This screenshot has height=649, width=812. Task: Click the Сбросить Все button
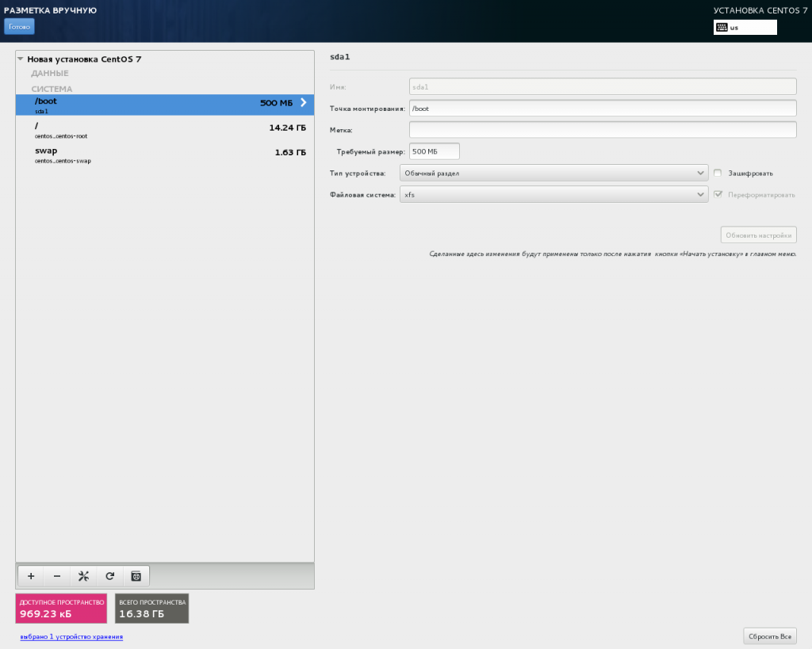(x=769, y=636)
